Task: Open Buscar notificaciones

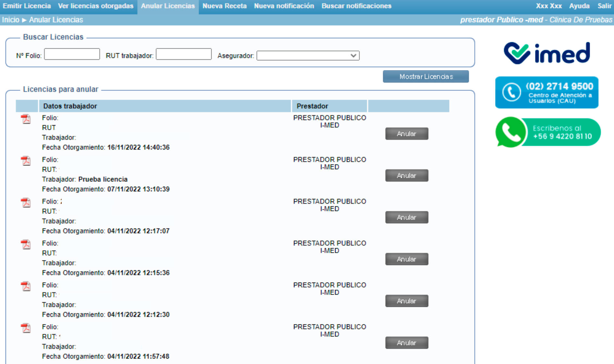Action: click(356, 6)
